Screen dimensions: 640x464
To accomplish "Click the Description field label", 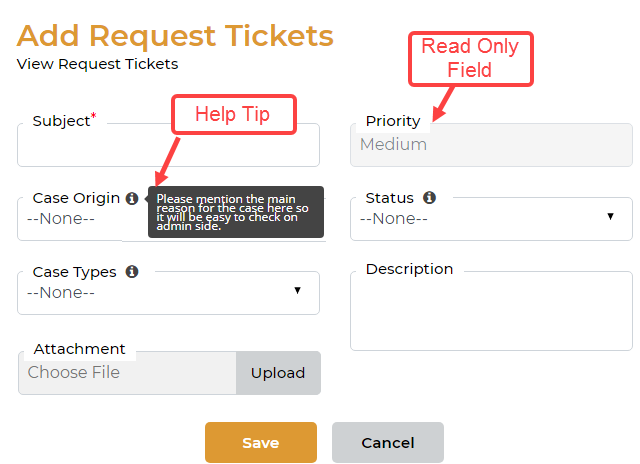I will tap(409, 269).
